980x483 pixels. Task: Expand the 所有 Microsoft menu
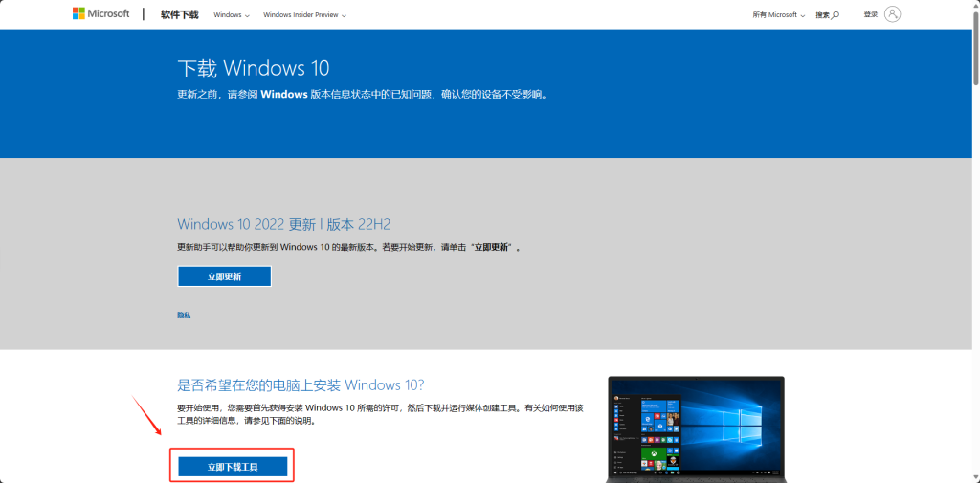[779, 15]
